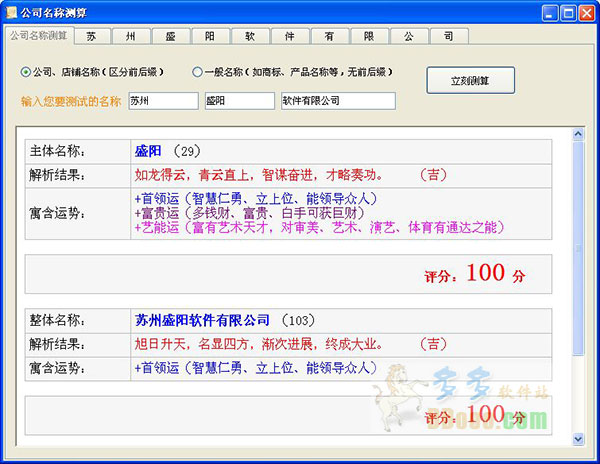Focus the prefix field containing 苏州
600x464 pixels.
coord(163,101)
